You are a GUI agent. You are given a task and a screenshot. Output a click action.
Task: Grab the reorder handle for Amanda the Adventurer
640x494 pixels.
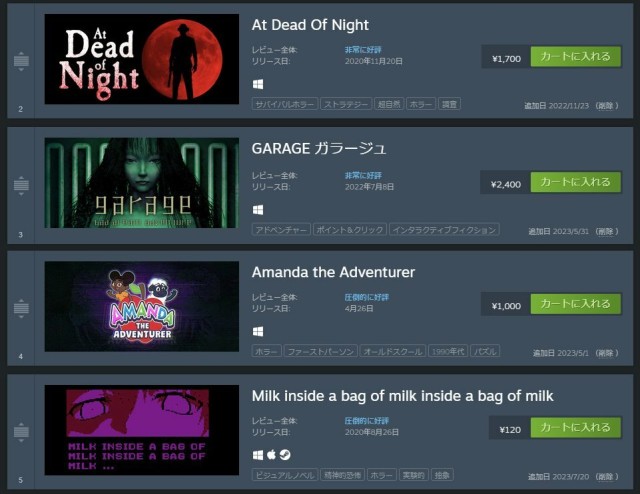click(x=21, y=308)
